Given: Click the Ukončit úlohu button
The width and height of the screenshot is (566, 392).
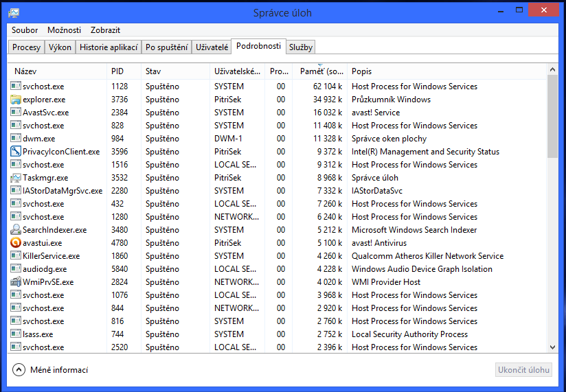Looking at the screenshot, I should pyautogui.click(x=523, y=369).
